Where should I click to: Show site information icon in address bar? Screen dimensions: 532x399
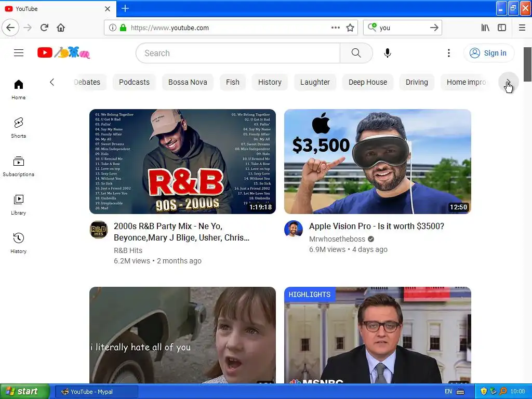click(112, 28)
